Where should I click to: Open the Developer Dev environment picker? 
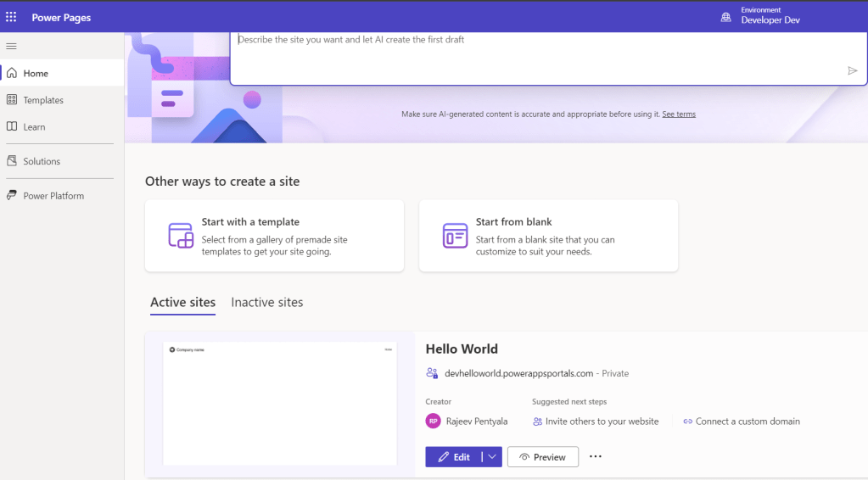point(770,20)
